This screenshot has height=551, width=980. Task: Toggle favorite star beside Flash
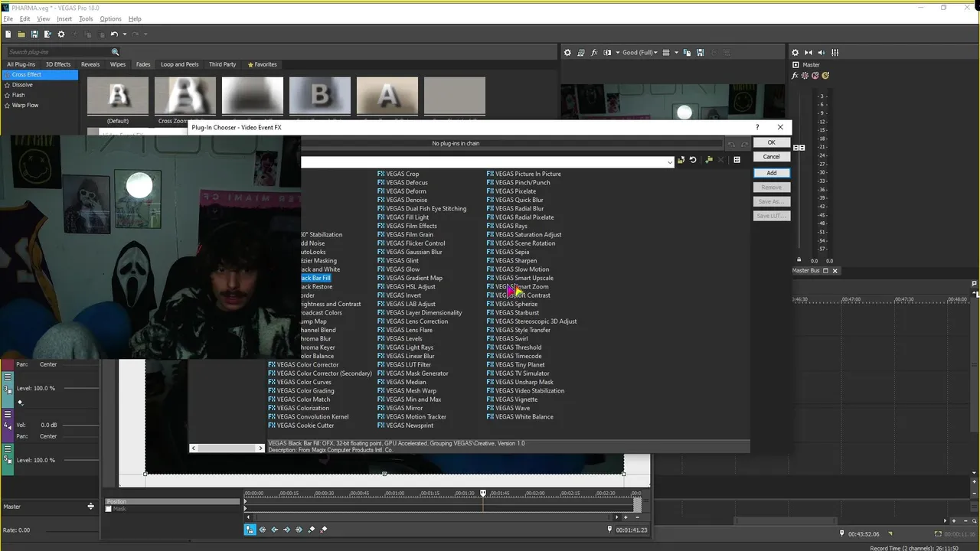click(8, 95)
